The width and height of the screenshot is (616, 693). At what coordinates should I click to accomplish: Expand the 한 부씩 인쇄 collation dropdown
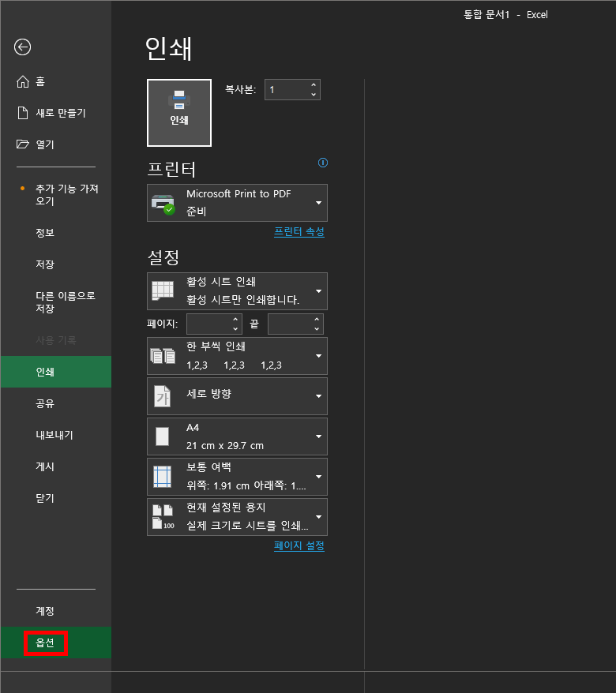pos(237,356)
